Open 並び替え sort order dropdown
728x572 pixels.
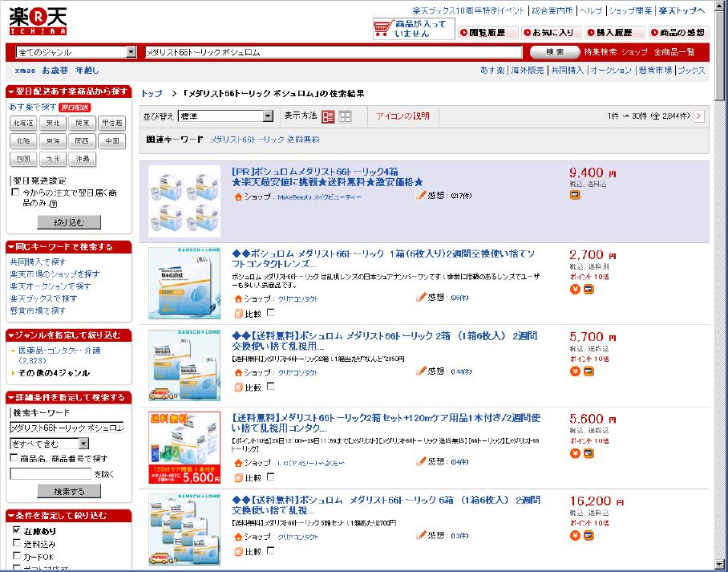(x=225, y=116)
